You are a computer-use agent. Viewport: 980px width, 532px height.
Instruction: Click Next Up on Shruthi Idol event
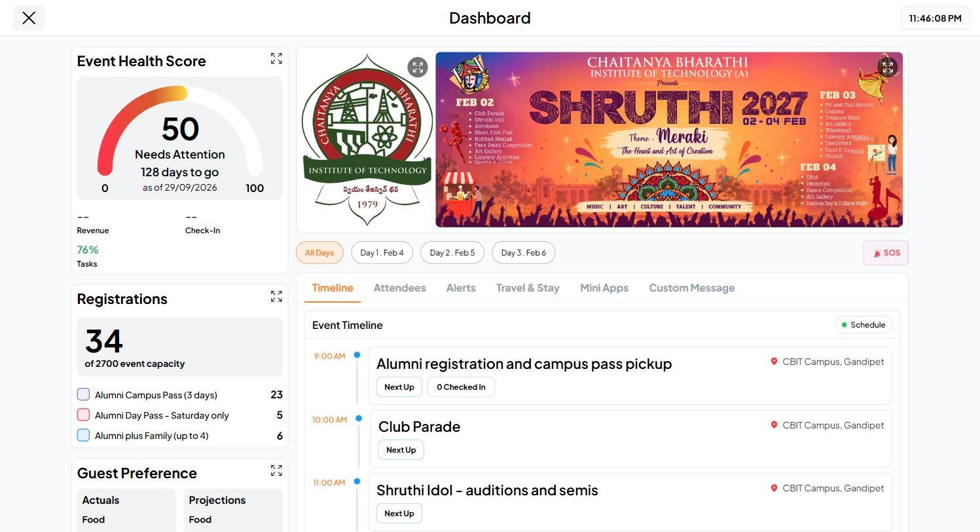point(399,514)
